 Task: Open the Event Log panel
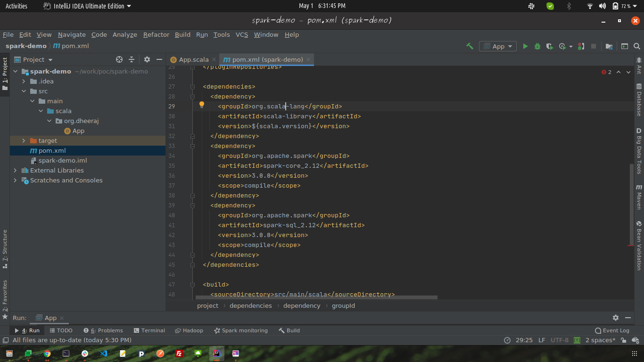(x=612, y=330)
